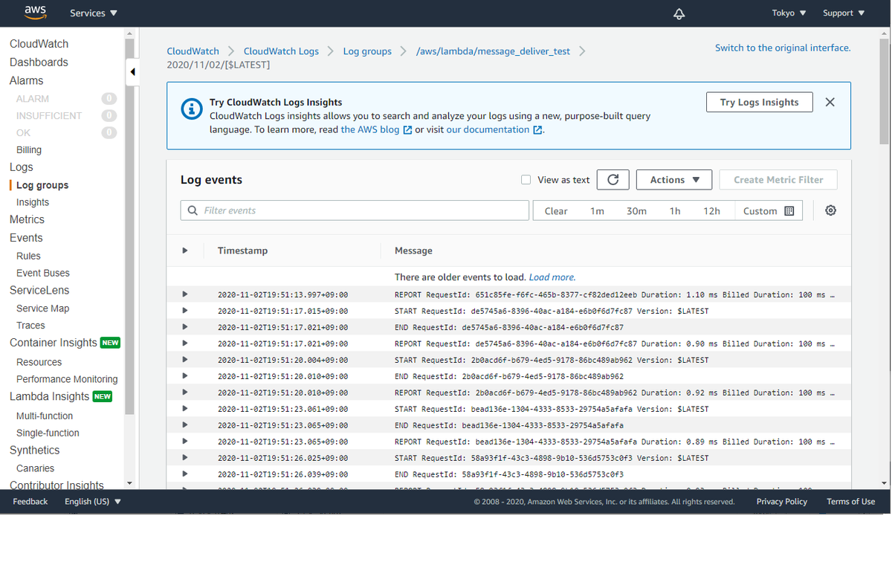Go to Log groups in sidebar
892x588 pixels.
point(42,185)
